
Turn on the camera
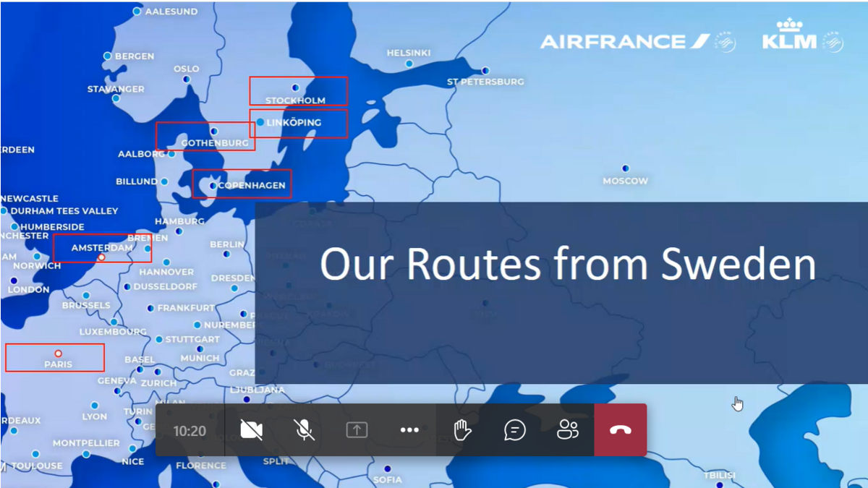pyautogui.click(x=251, y=430)
